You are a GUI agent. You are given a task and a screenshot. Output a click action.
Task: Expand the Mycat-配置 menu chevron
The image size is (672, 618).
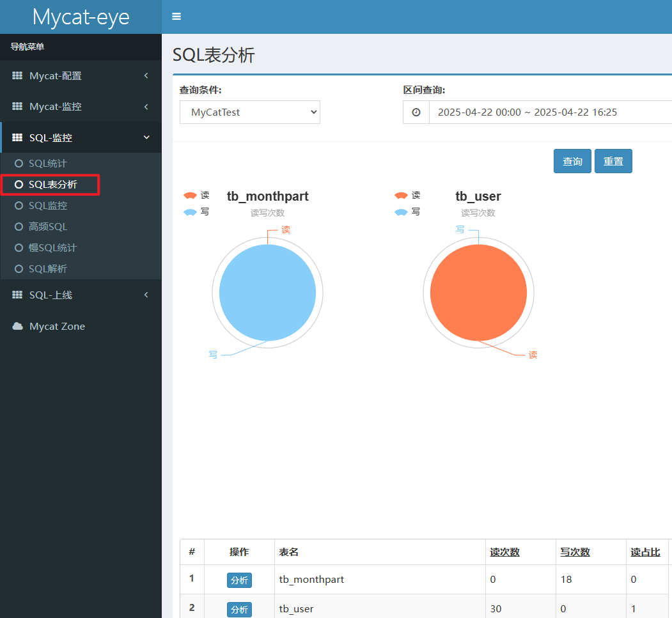point(146,76)
